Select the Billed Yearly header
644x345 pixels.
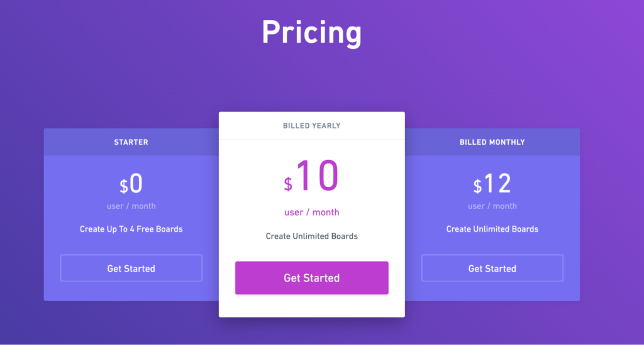311,126
